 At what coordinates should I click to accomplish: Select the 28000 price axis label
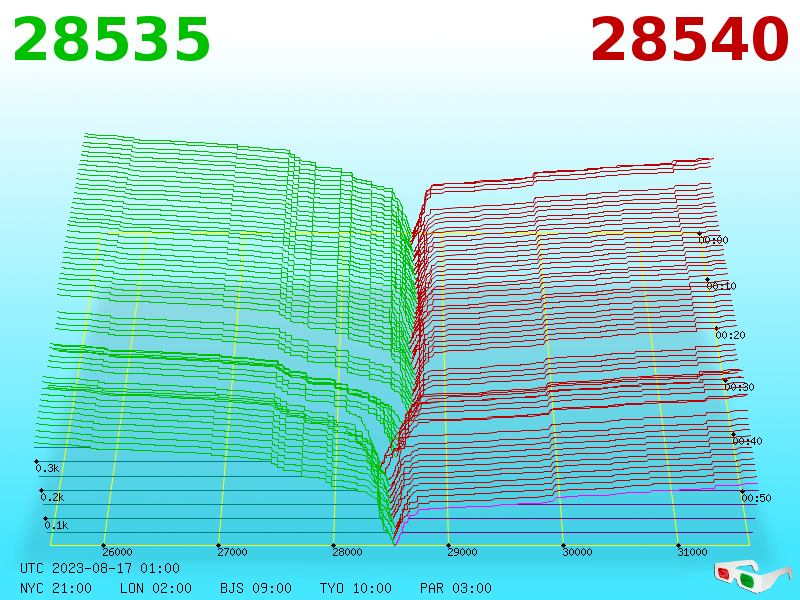pos(347,552)
